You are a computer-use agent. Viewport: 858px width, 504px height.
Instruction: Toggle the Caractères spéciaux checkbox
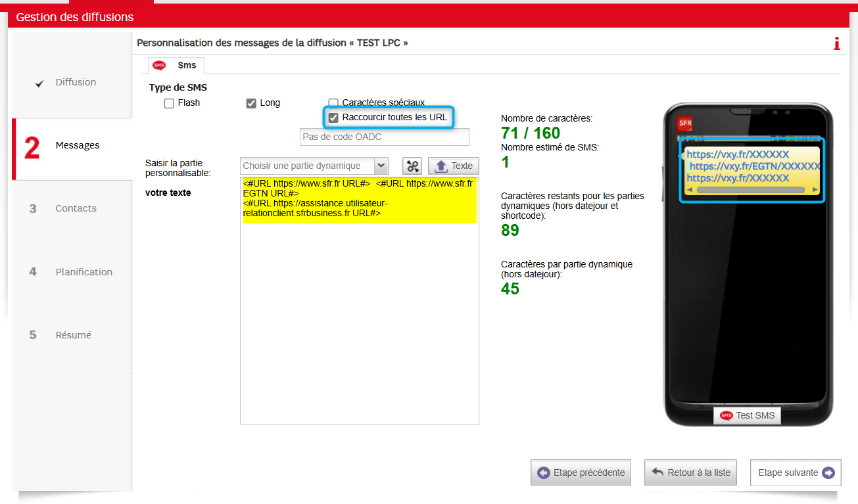[x=333, y=103]
